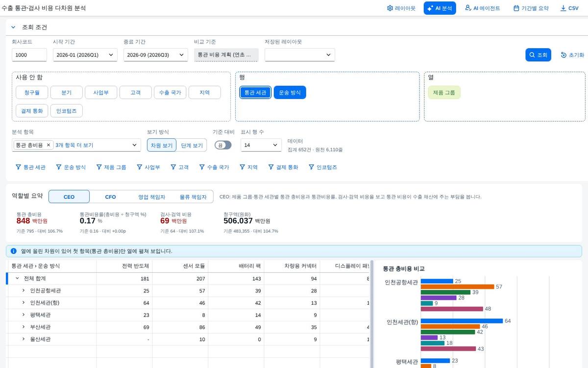Click the 통관 세관 row chip

click(x=255, y=92)
